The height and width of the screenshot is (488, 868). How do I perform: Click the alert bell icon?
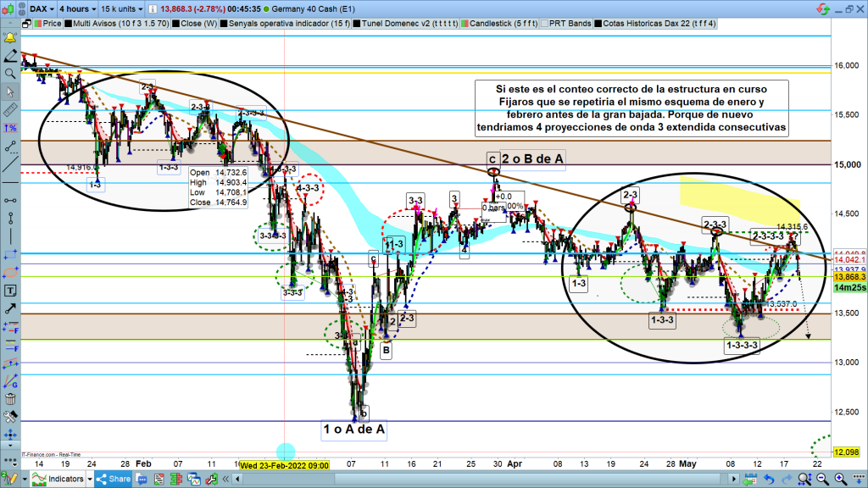click(10, 38)
